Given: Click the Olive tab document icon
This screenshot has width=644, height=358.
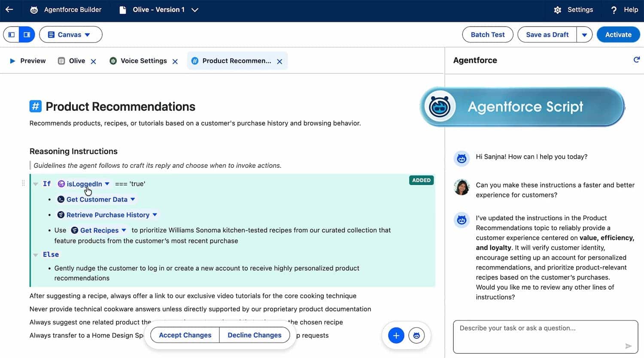Looking at the screenshot, I should [61, 61].
